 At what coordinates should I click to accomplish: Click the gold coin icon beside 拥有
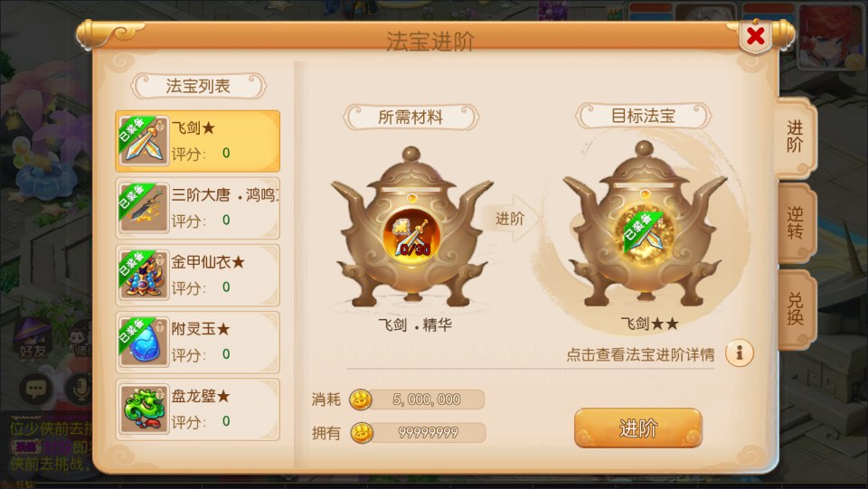tap(362, 433)
